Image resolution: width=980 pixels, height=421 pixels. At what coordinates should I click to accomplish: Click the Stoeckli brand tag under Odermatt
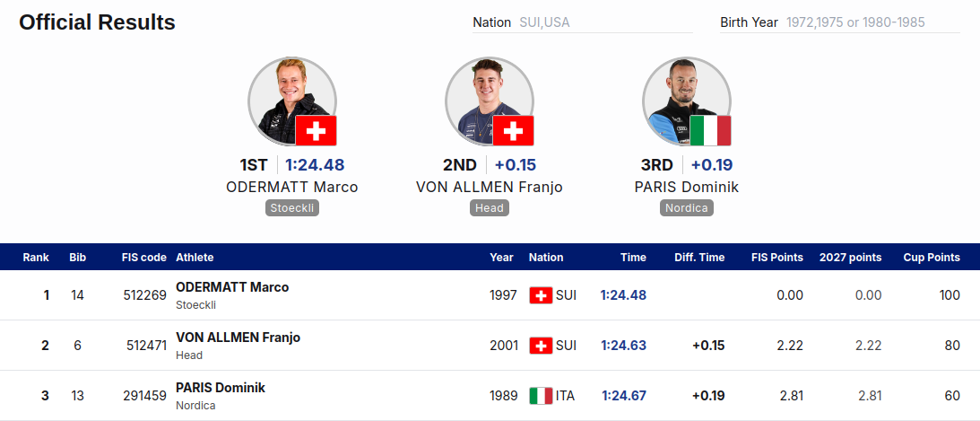(292, 208)
